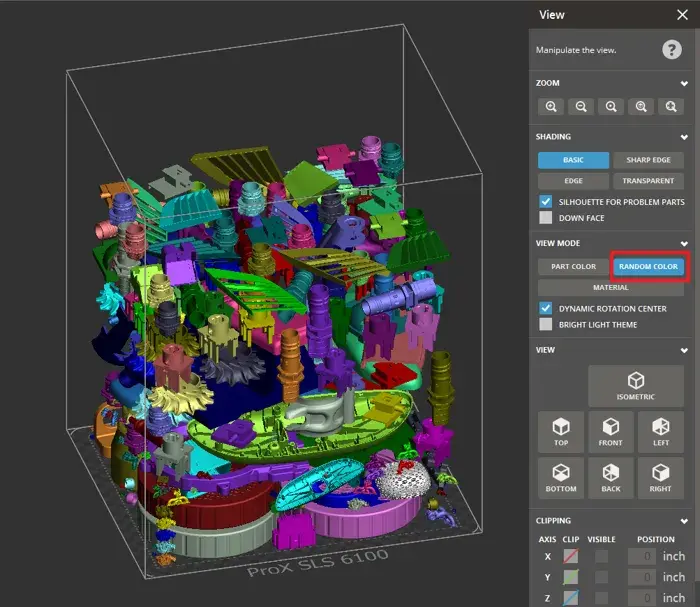Click the first zoom in magnifier icon
Image resolution: width=700 pixels, height=607 pixels.
[551, 106]
